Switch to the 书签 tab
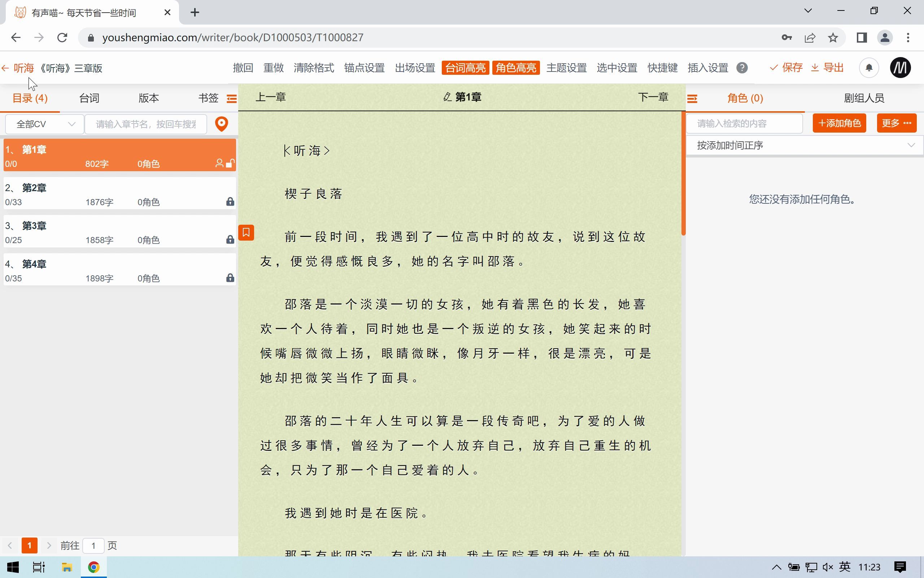This screenshot has width=924, height=578. pos(208,98)
